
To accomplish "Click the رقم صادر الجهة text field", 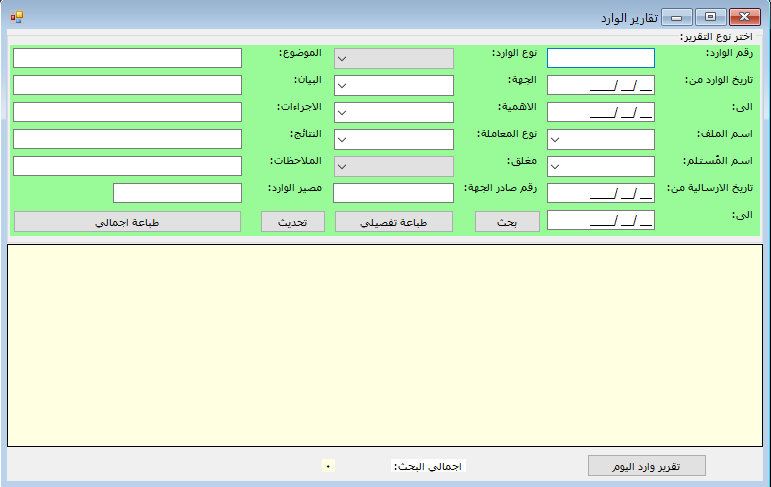I will [393, 193].
